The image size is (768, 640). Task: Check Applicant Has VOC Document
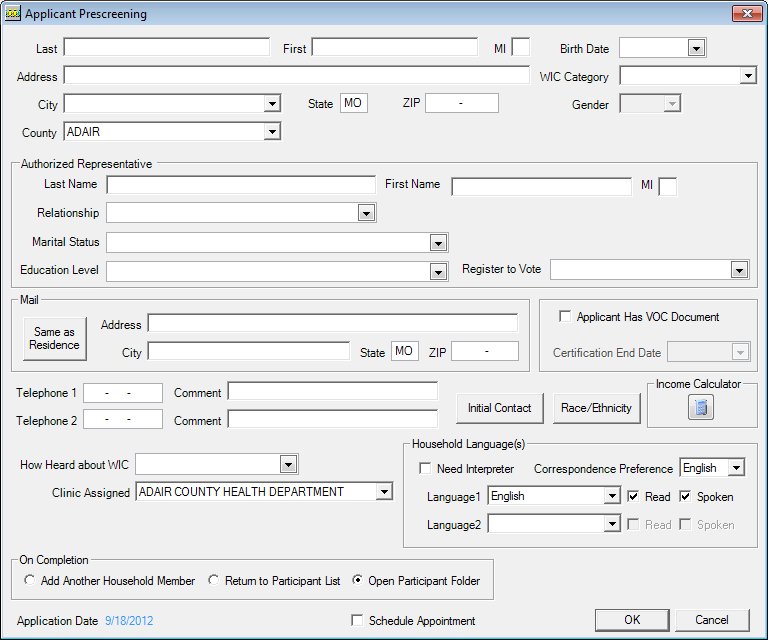pyautogui.click(x=565, y=316)
